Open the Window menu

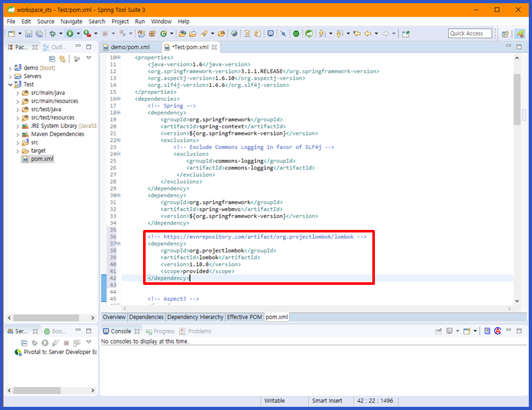(x=161, y=21)
